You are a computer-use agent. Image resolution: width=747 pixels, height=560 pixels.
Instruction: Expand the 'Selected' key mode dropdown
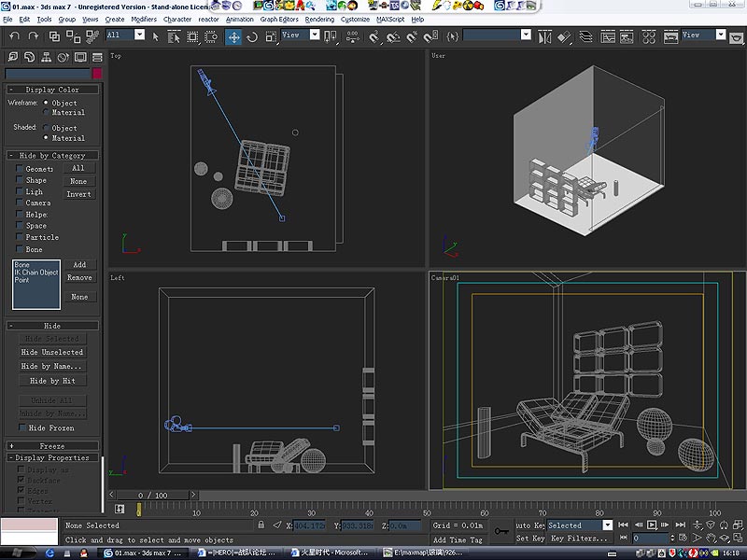[608, 525]
